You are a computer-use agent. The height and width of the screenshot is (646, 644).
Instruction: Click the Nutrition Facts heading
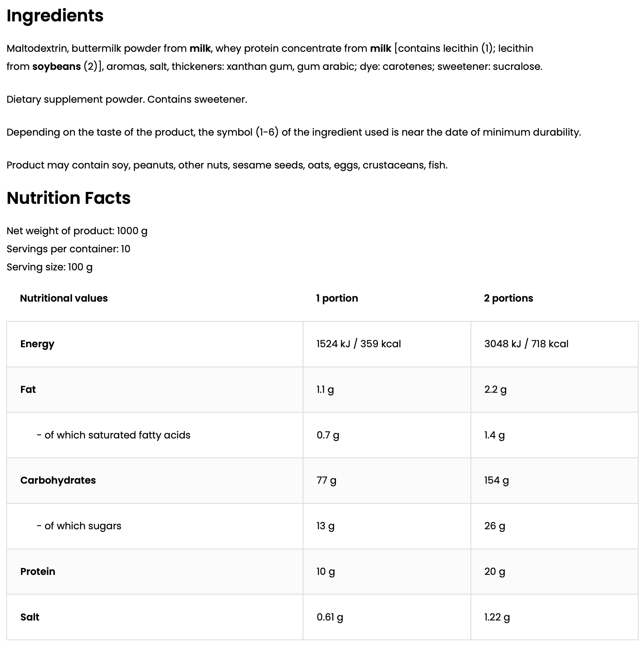[69, 198]
